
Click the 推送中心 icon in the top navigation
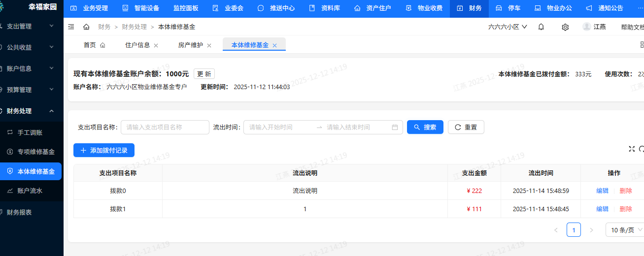pyautogui.click(x=261, y=8)
